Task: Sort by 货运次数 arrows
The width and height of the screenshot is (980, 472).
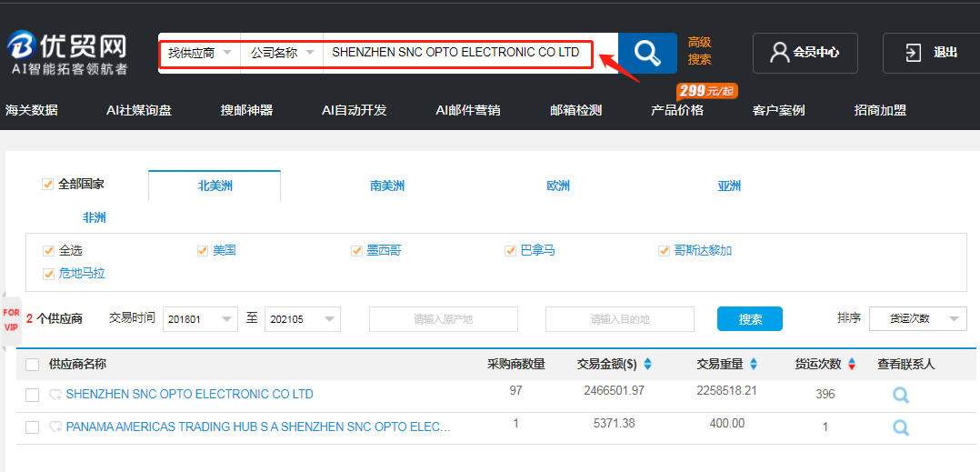Action: [x=851, y=364]
